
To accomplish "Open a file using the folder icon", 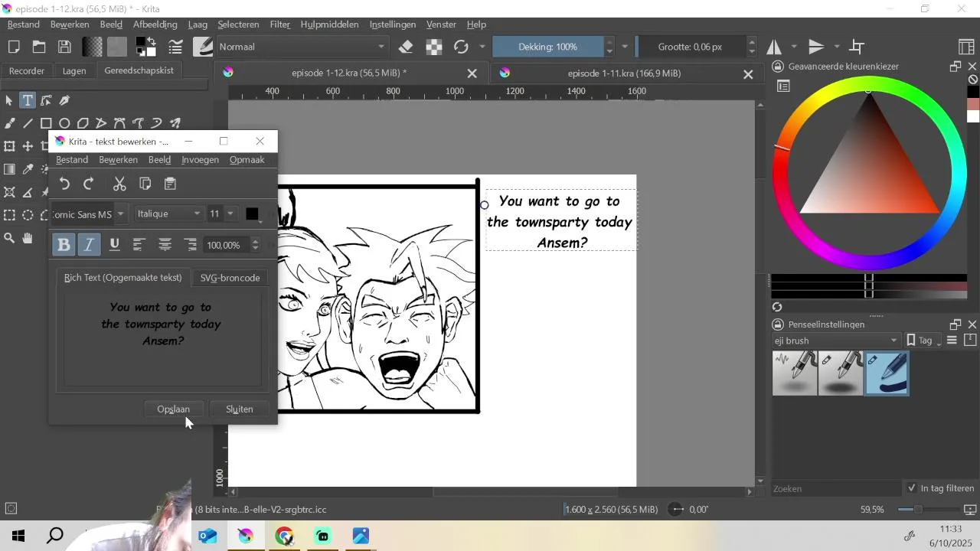I will tap(39, 47).
